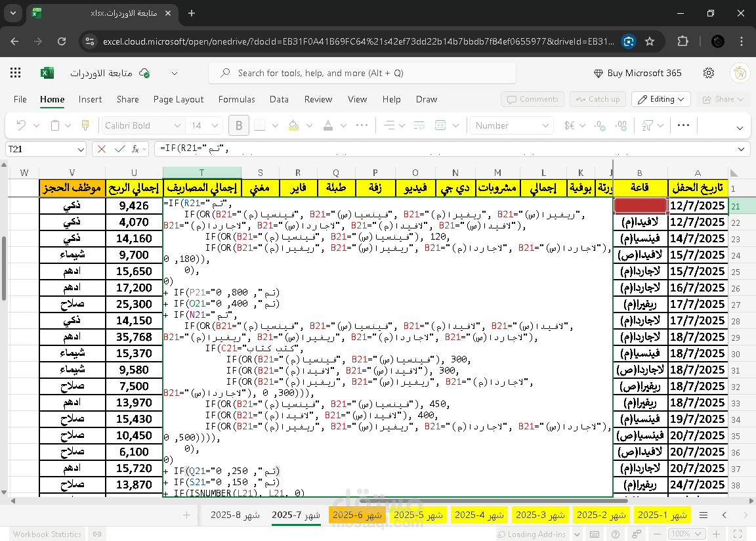Click the Search for tools box
Viewport: 756px width, 541px height.
click(362, 73)
